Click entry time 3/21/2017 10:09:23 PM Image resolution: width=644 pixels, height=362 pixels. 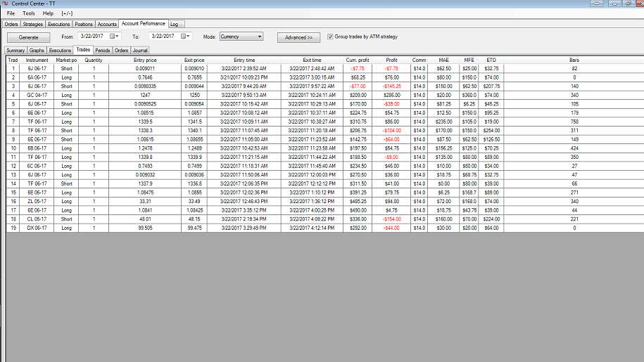(244, 77)
